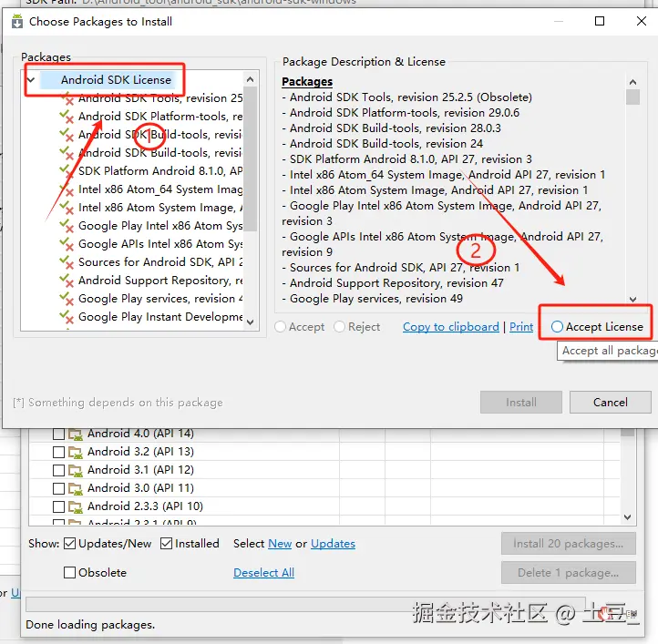Select the Google APIs Intel x86 Atom row
Image resolution: width=658 pixels, height=644 pixels.
160,244
